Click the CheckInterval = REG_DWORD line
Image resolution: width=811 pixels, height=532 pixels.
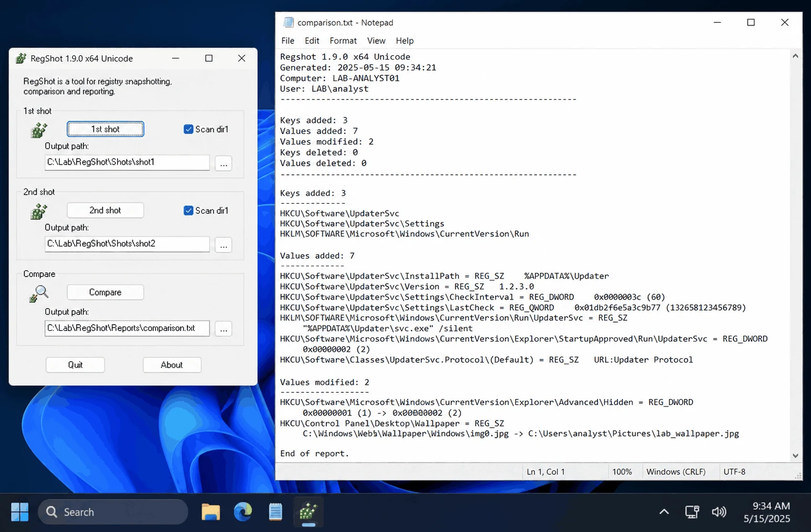473,297
